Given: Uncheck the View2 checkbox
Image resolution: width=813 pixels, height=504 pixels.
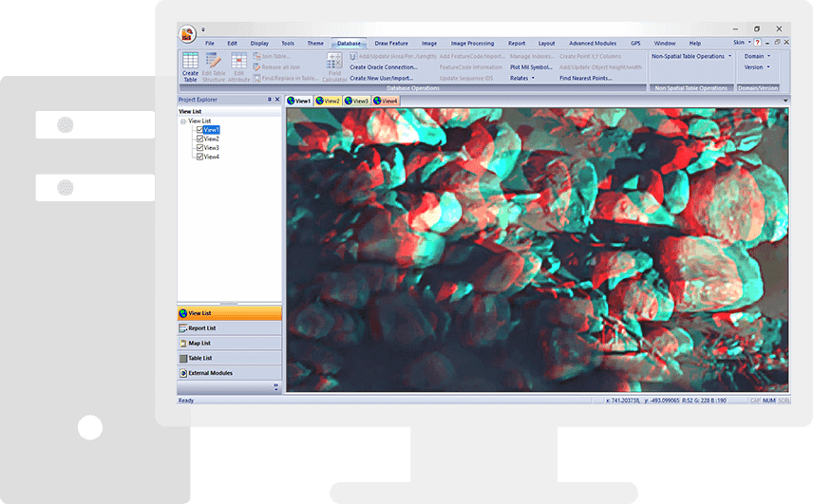Looking at the screenshot, I should tap(199, 140).
